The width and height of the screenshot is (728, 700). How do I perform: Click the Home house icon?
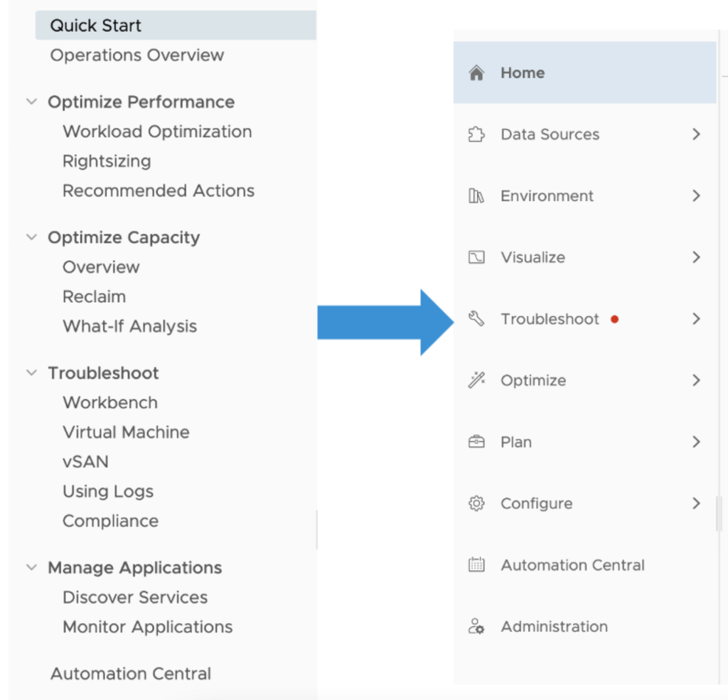pos(476,72)
